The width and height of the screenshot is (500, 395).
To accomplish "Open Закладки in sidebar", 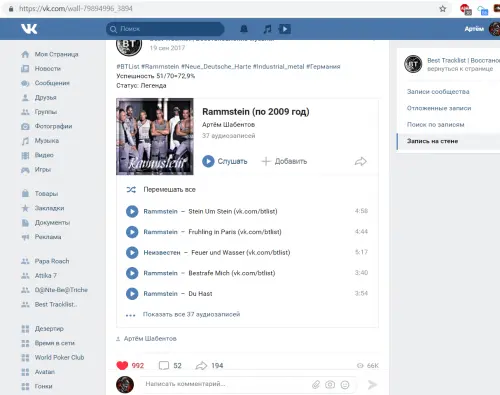I will coord(43,208).
